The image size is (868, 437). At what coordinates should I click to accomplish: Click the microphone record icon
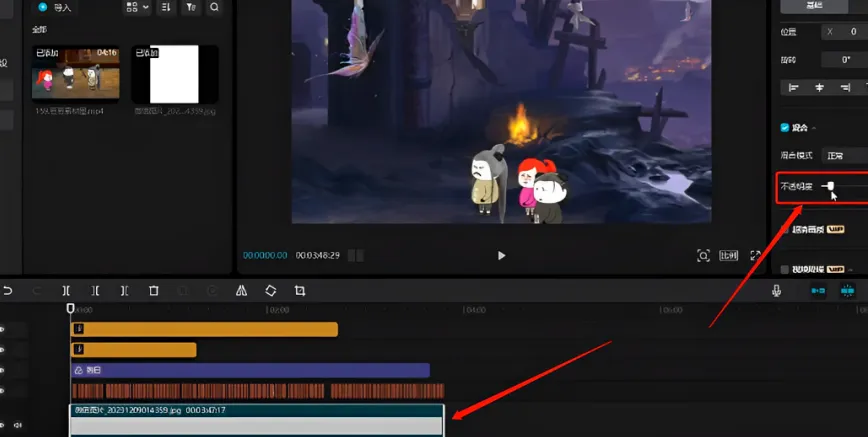click(x=777, y=291)
